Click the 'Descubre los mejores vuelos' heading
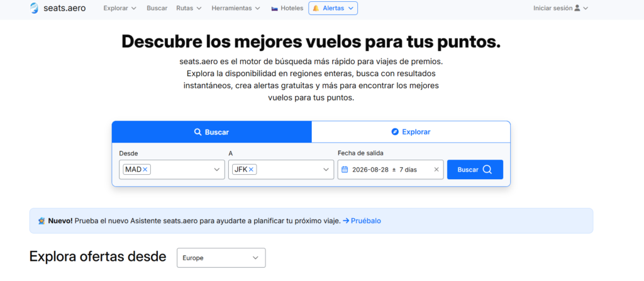Image resolution: width=644 pixels, height=281 pixels. pyautogui.click(x=311, y=42)
